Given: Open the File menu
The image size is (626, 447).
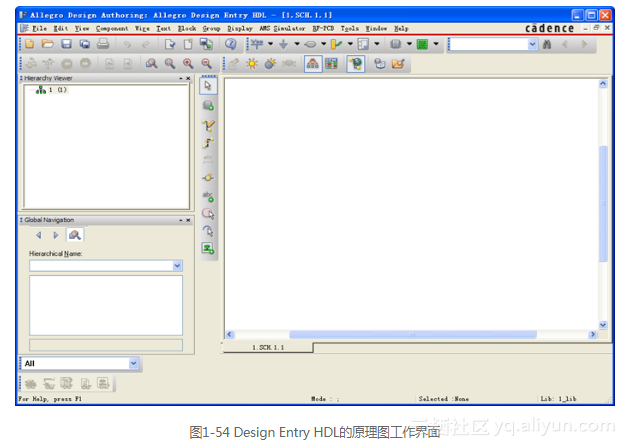Looking at the screenshot, I should tap(40, 28).
